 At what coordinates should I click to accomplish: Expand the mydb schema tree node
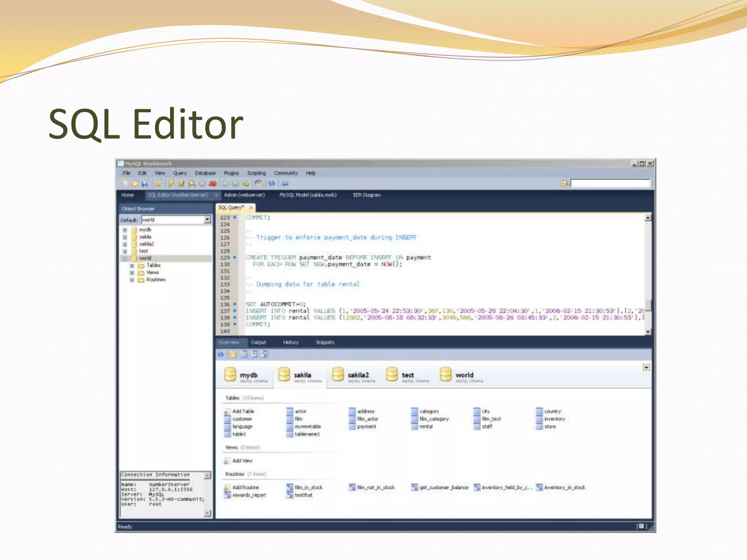pos(125,230)
